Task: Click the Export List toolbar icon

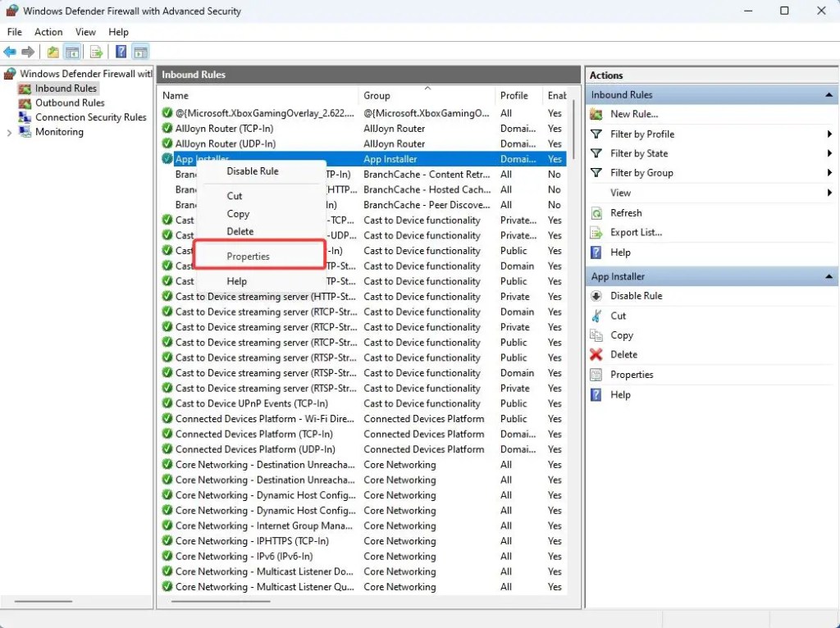Action: coord(97,52)
